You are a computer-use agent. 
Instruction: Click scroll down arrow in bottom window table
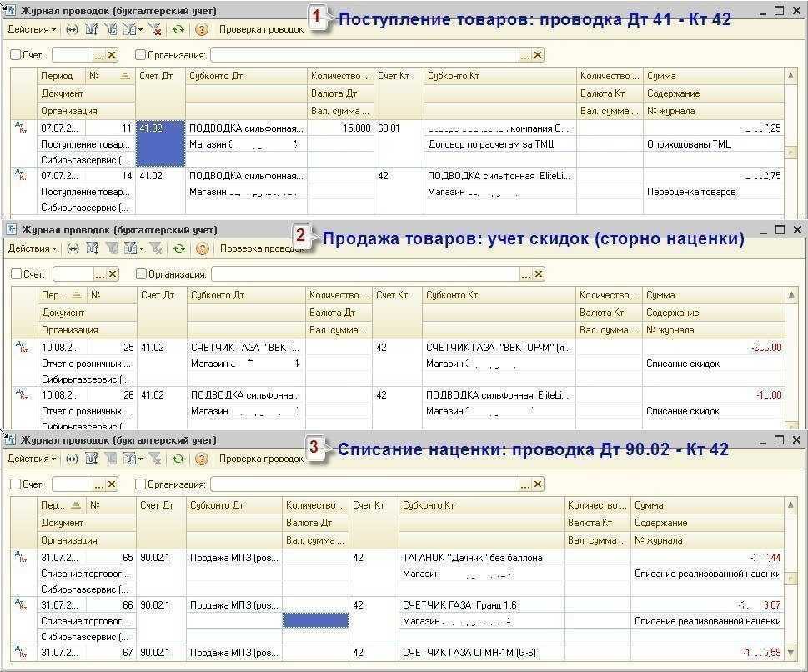pyautogui.click(x=790, y=653)
